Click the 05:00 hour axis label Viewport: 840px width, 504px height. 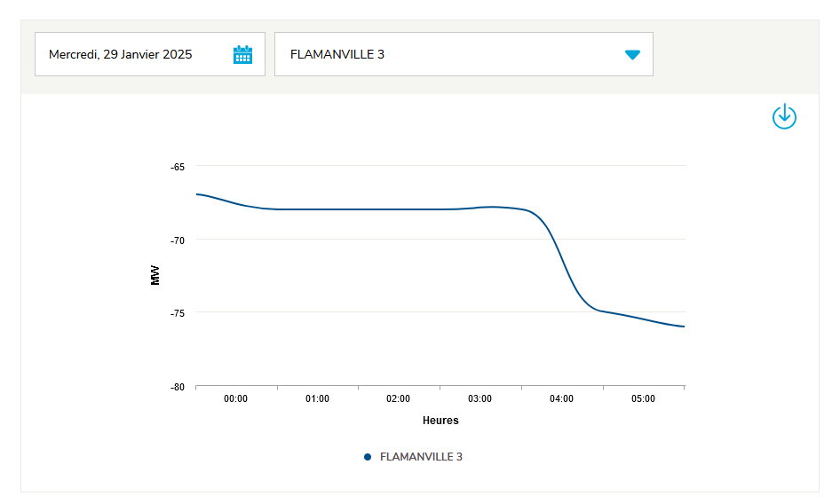[x=644, y=399]
